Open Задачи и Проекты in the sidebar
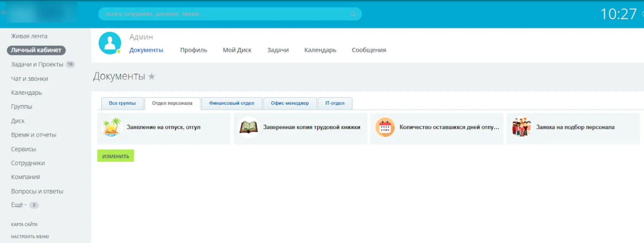The width and height of the screenshot is (644, 243). point(37,64)
